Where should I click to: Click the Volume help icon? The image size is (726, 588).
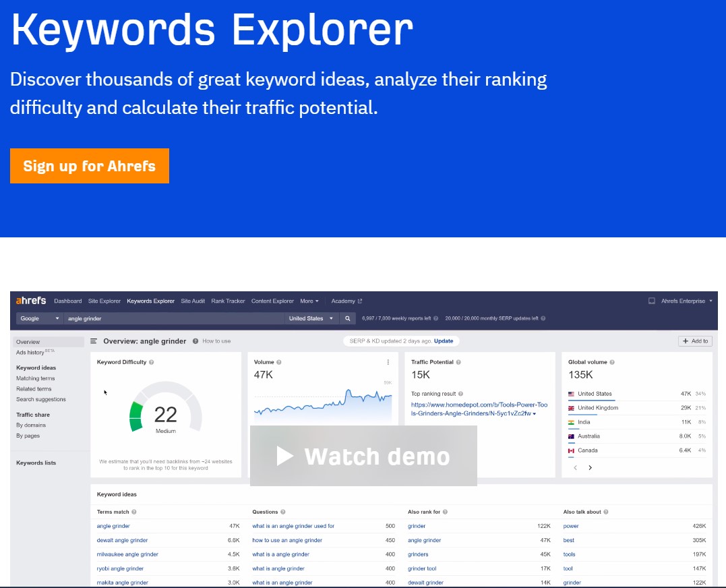click(x=278, y=362)
